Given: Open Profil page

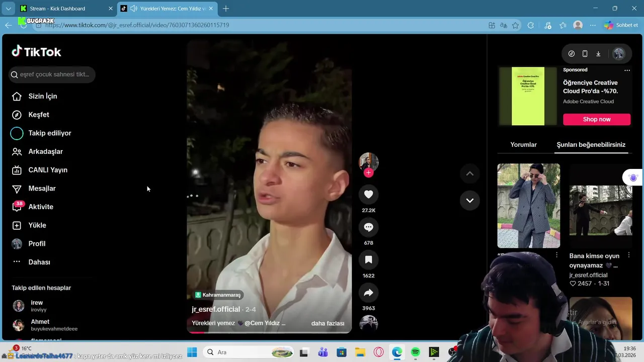Looking at the screenshot, I should (28, 244).
